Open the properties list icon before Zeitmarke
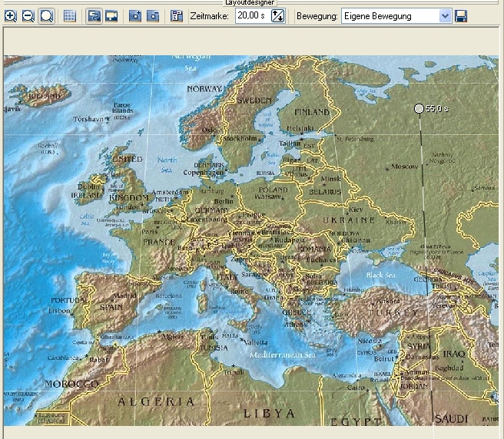Viewport: 504px width, 439px height. click(x=177, y=16)
